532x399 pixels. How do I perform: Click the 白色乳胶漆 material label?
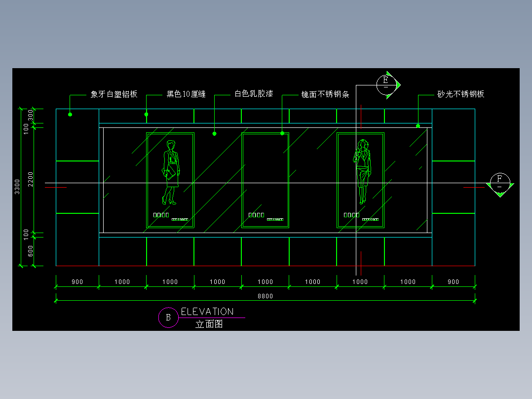pyautogui.click(x=254, y=94)
